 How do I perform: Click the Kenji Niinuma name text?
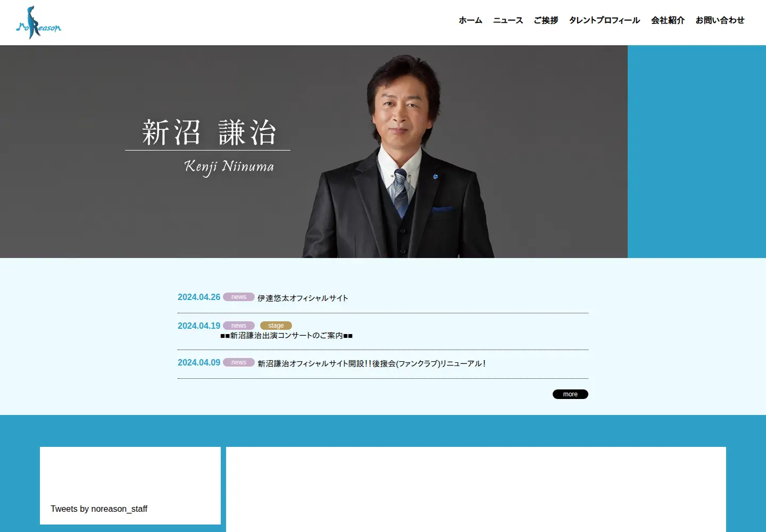tap(229, 167)
